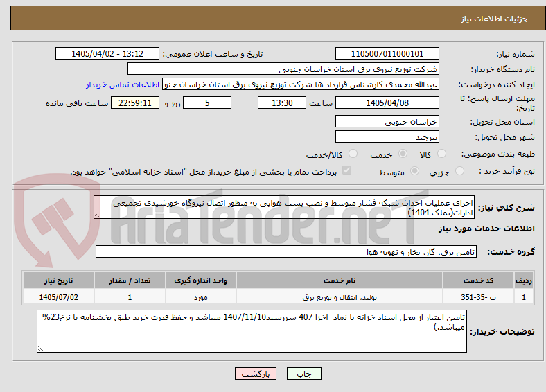Click the cell تولید، انتقال و توزیع برق
The width and height of the screenshot is (546, 392).
(x=340, y=297)
